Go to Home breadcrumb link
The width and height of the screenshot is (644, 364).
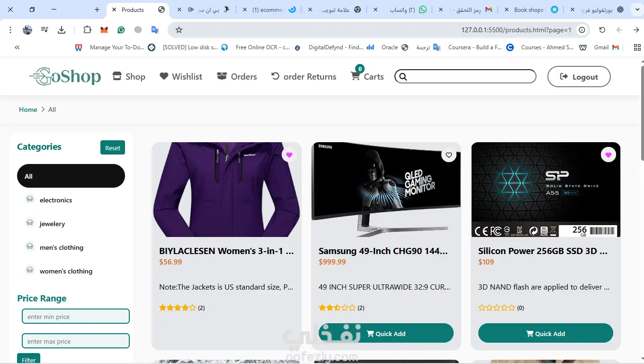[x=28, y=109]
